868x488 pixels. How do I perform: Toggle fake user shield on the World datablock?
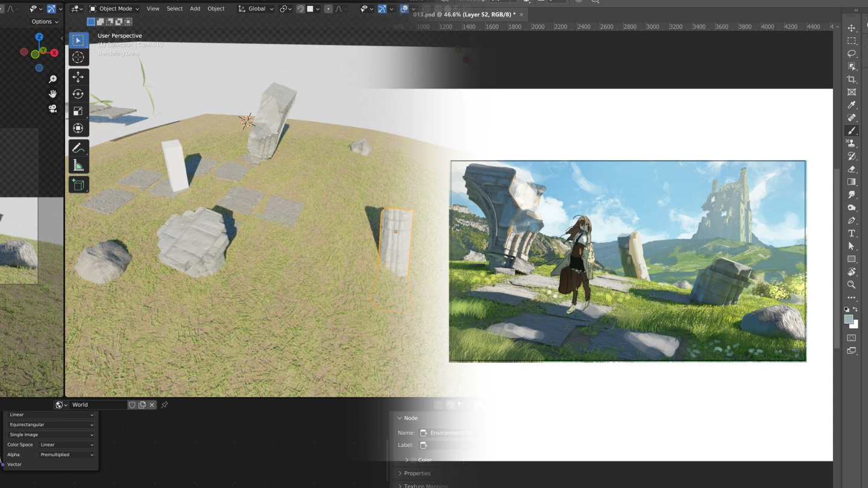pos(132,404)
